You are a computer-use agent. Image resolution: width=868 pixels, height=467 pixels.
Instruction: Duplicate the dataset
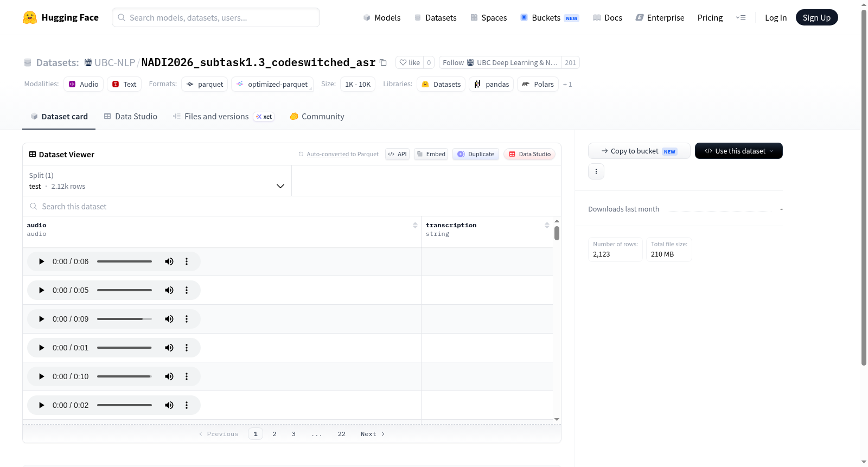coord(476,154)
